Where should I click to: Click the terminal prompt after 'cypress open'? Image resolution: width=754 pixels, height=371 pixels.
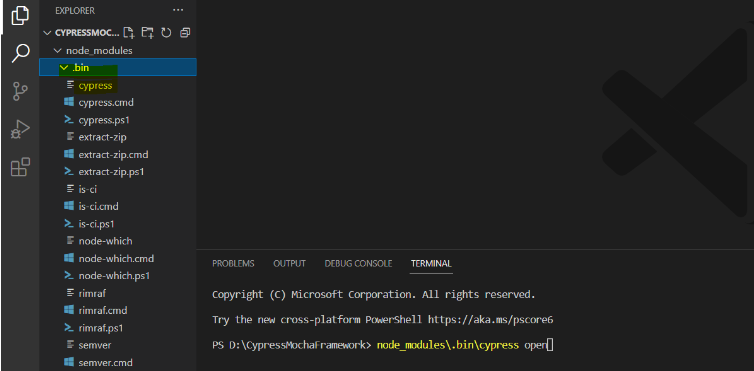point(550,345)
